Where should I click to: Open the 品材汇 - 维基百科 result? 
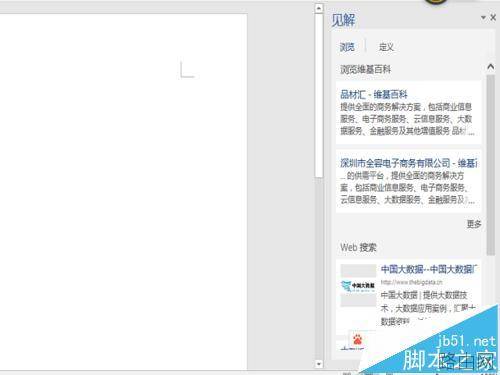(x=374, y=95)
